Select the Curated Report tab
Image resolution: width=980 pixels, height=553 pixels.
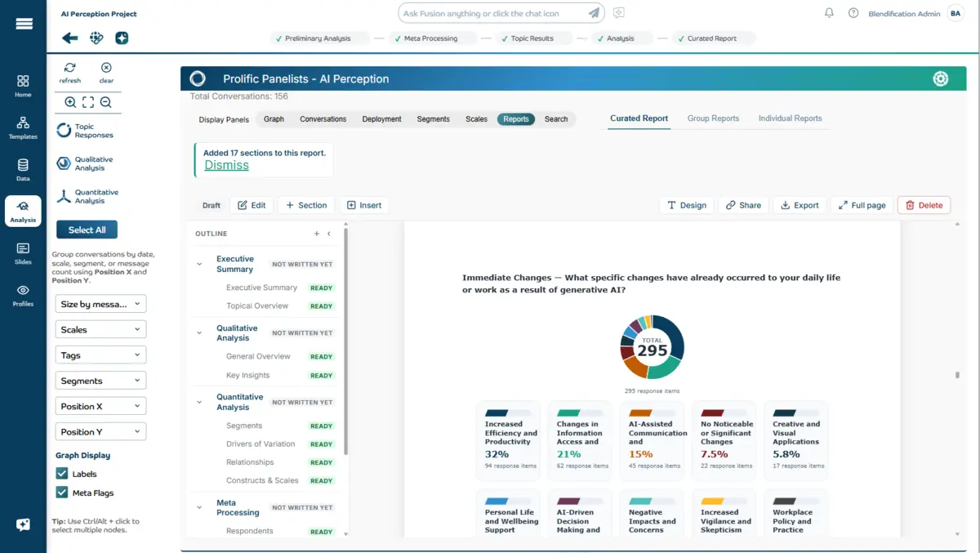pyautogui.click(x=639, y=118)
